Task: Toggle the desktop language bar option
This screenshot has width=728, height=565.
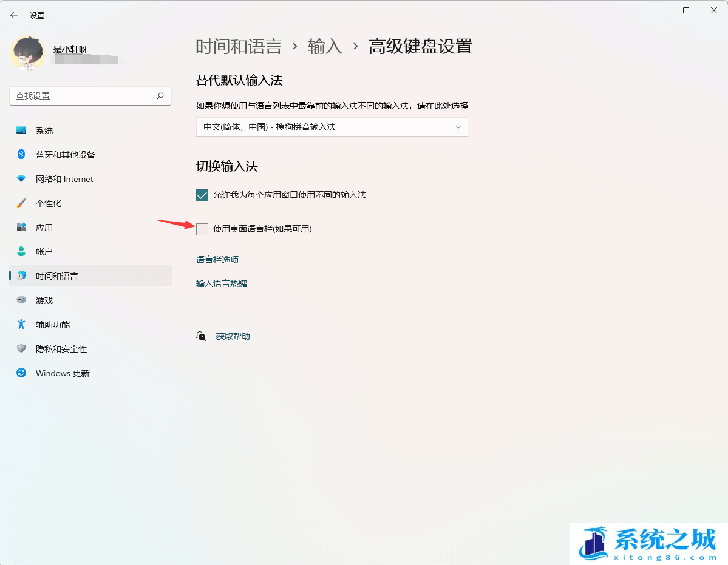Action: tap(202, 229)
